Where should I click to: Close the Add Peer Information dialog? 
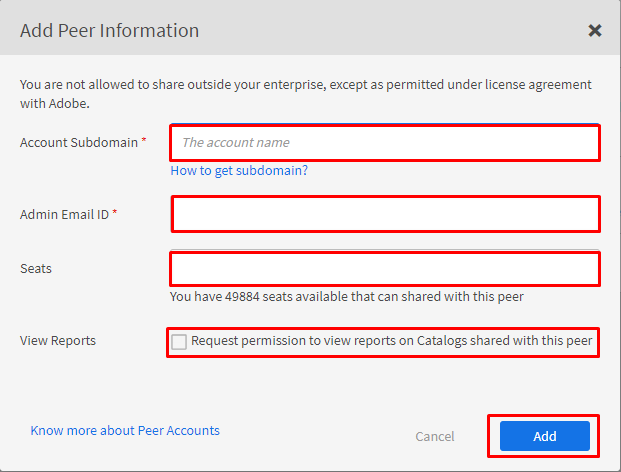(595, 30)
